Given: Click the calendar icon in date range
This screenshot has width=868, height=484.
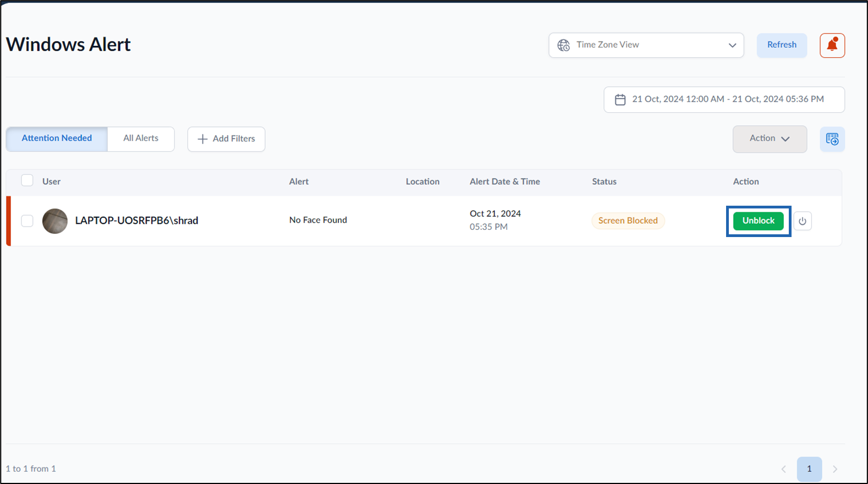Looking at the screenshot, I should pyautogui.click(x=620, y=100).
